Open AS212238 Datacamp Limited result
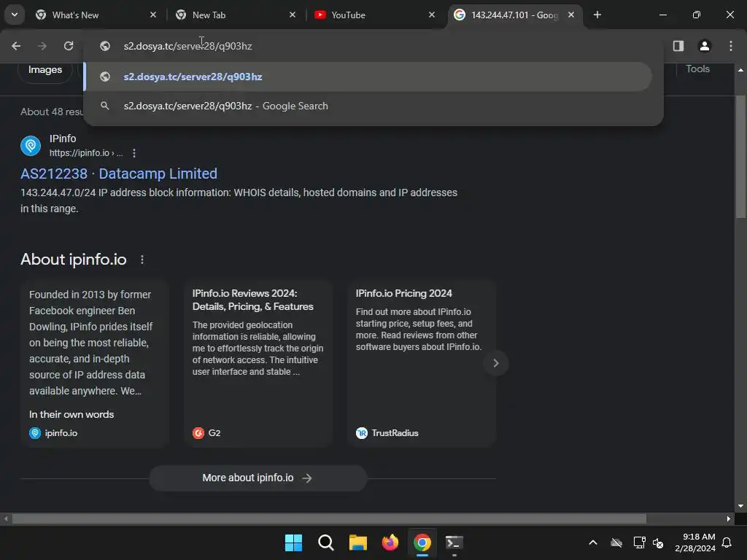This screenshot has width=747, height=560. (x=119, y=174)
